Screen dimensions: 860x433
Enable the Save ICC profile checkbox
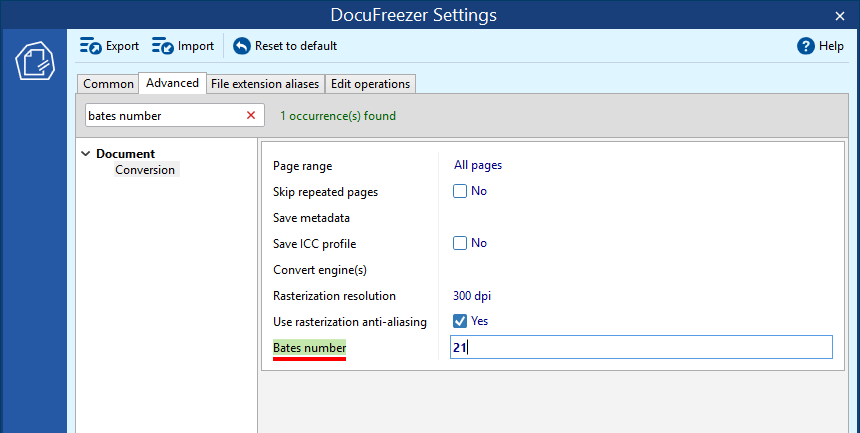[x=460, y=243]
